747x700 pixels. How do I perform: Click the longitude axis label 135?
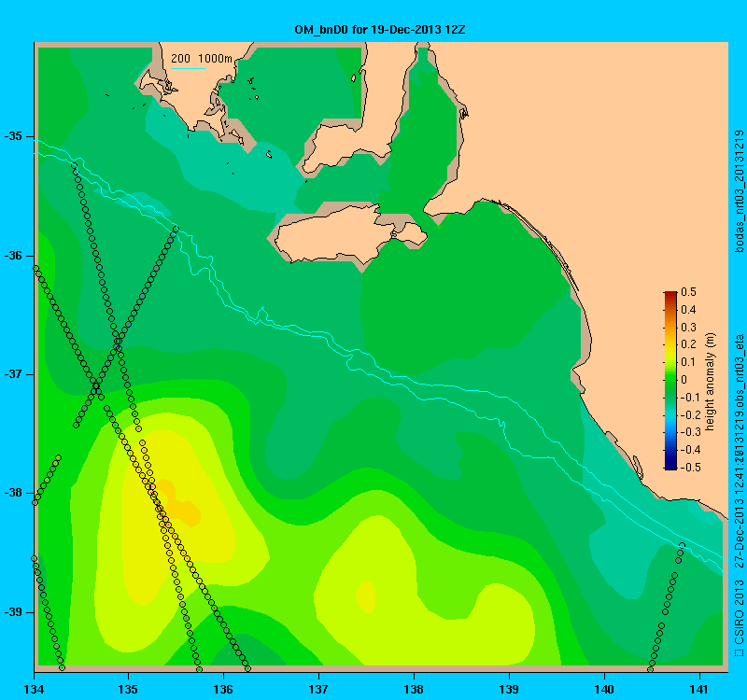128,689
